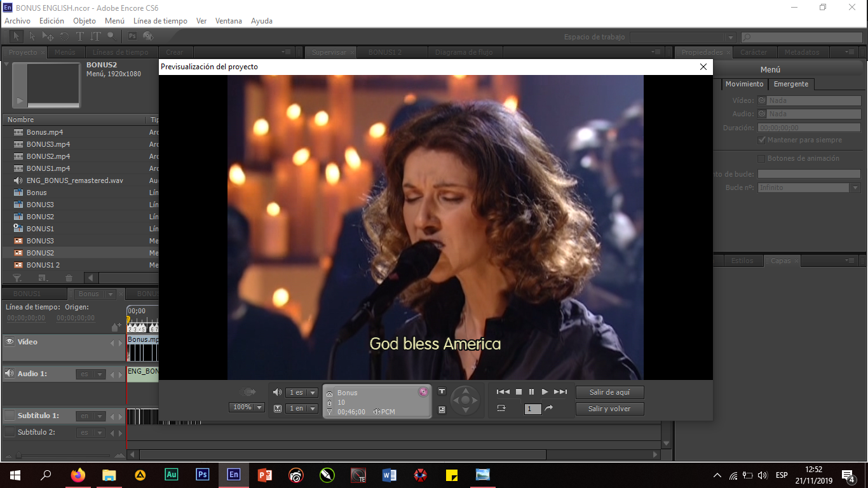
Task: Click the new item icon in Project panel
Action: tap(43, 278)
